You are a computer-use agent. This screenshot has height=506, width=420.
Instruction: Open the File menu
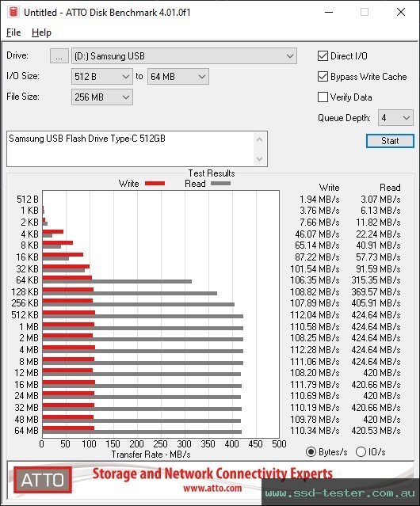coord(13,32)
